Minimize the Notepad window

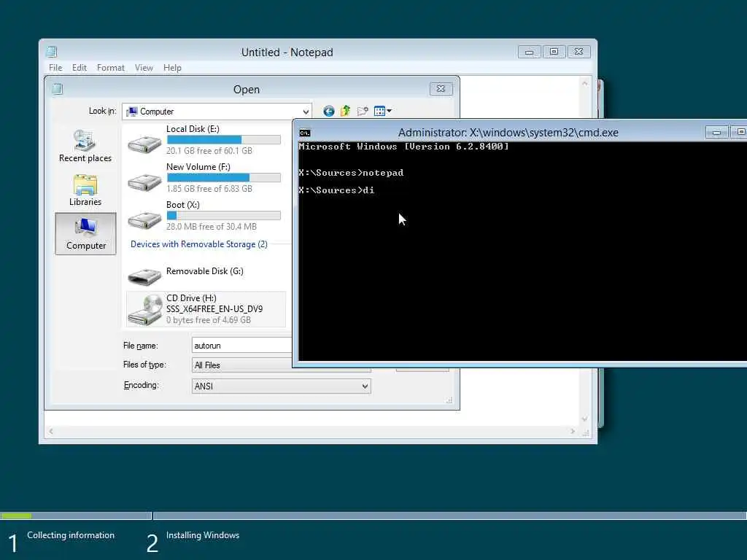529,52
